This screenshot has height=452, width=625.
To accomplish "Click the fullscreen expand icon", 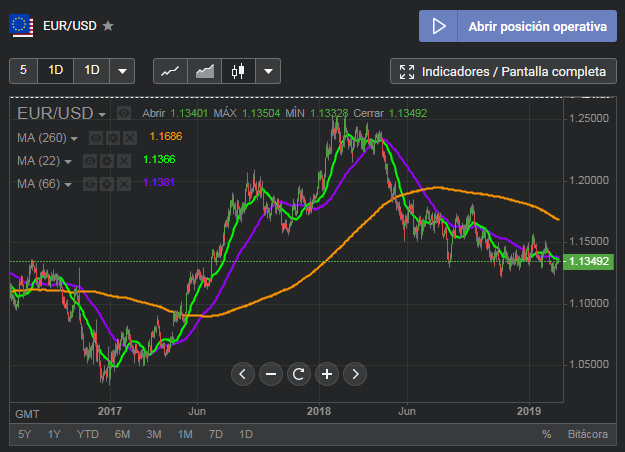I will pyautogui.click(x=407, y=72).
